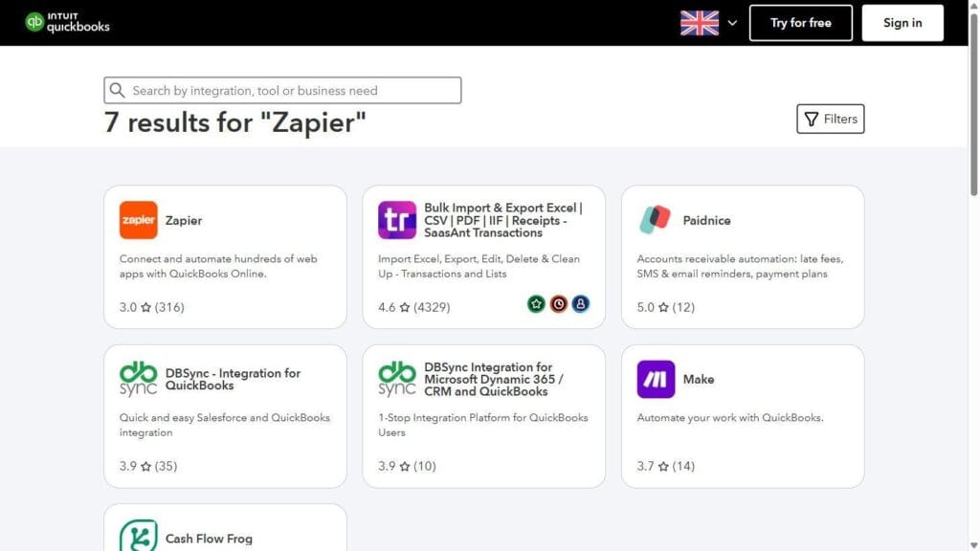Click 'Import Excel, Export, Edit, Delete' description
The height and width of the screenshot is (551, 980).
(x=479, y=266)
